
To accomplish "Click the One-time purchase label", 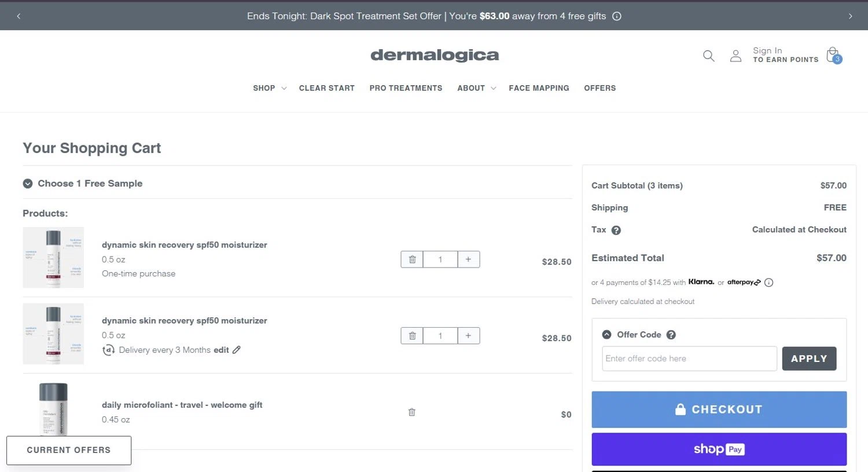I will [138, 273].
